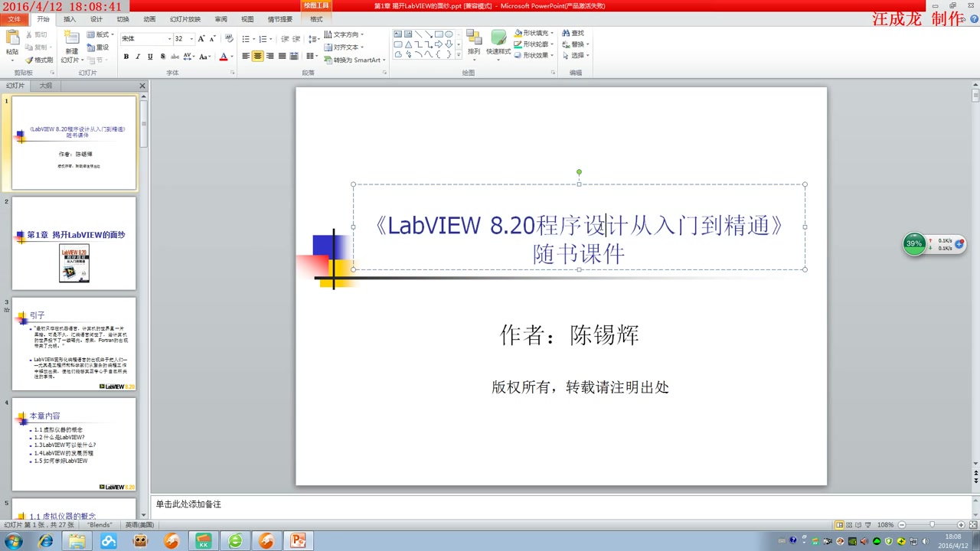Switch to the Animations (动画) ribbon tab
The width and height of the screenshot is (980, 551).
(149, 19)
